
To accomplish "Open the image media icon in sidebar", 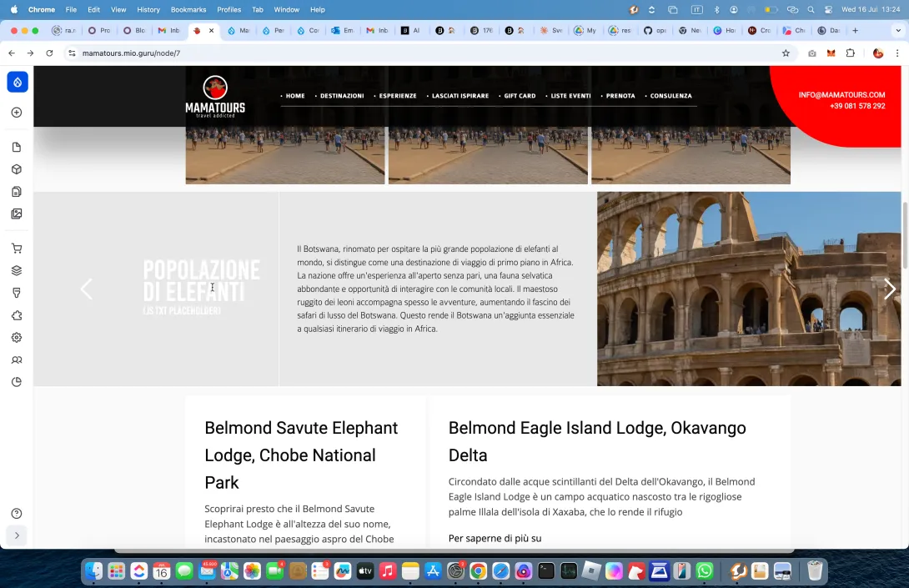I will 17,214.
